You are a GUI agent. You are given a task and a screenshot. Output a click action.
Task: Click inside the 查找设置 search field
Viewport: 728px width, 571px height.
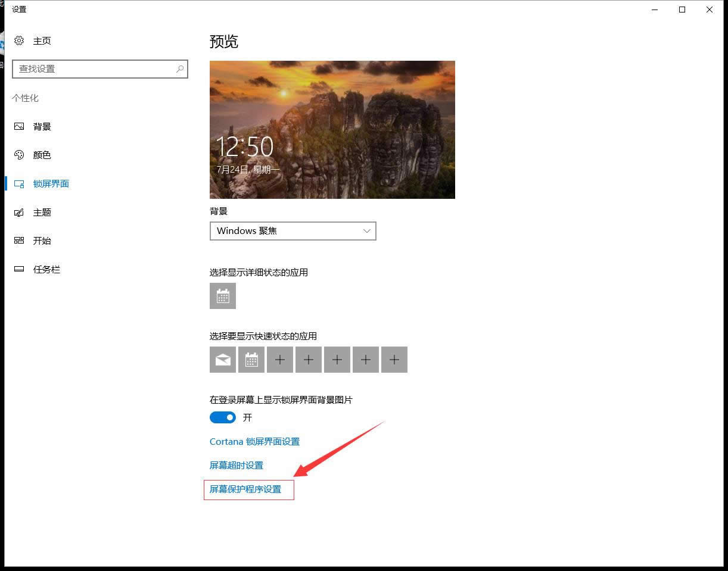click(100, 68)
